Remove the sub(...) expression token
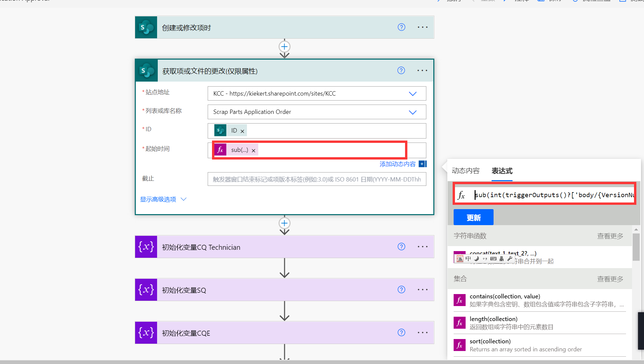This screenshot has height=364, width=644. coord(254,151)
